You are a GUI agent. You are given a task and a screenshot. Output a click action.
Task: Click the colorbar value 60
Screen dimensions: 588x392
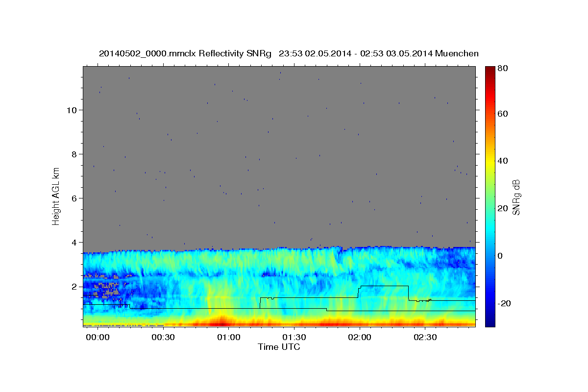click(x=503, y=114)
